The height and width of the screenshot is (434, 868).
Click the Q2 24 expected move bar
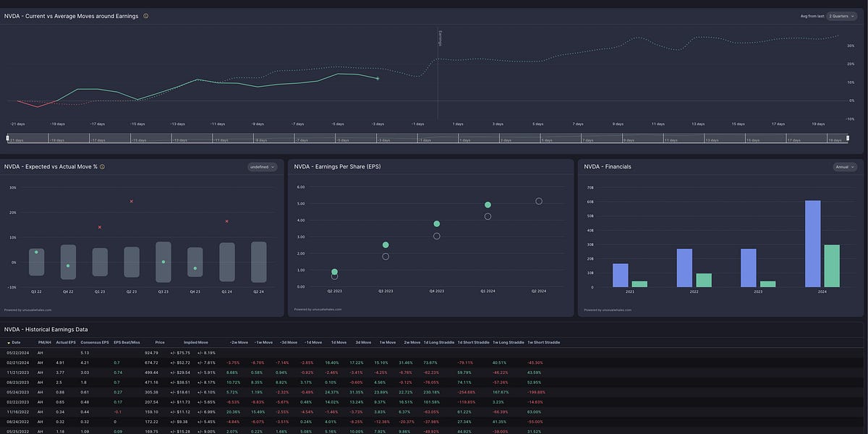point(258,262)
